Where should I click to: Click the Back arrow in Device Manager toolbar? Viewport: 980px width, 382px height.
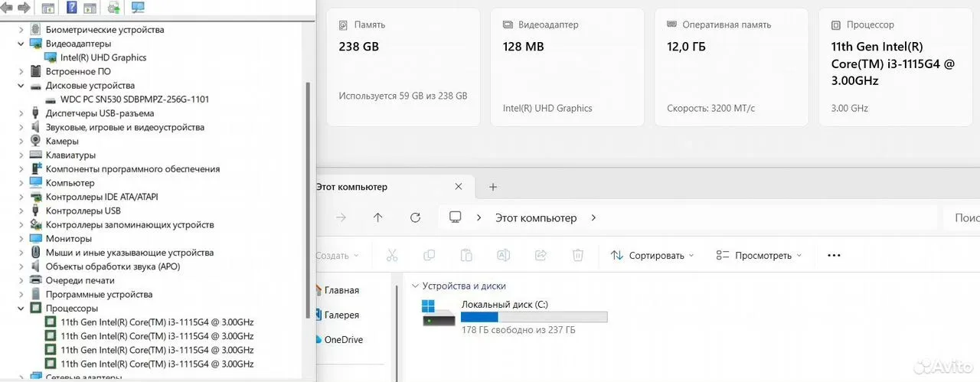tap(6, 8)
